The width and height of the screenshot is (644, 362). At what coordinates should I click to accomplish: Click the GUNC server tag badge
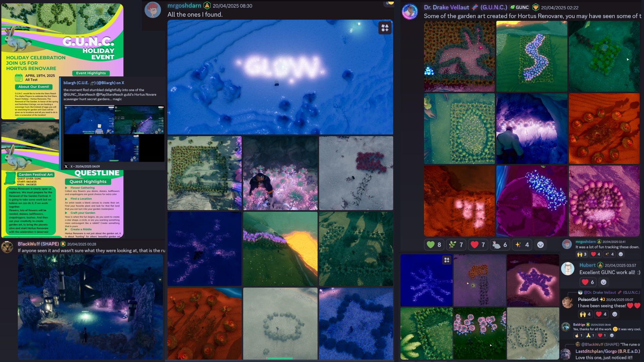519,7
